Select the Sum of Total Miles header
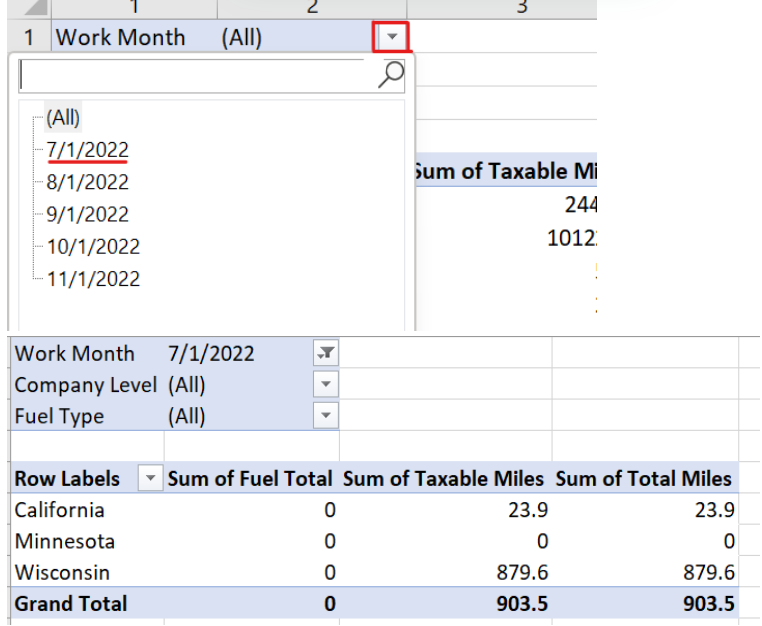Screen dimensions: 762x626 (644, 479)
